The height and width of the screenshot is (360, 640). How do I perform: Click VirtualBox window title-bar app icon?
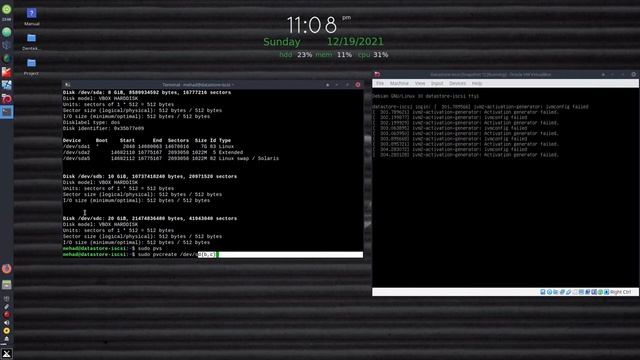point(377,74)
